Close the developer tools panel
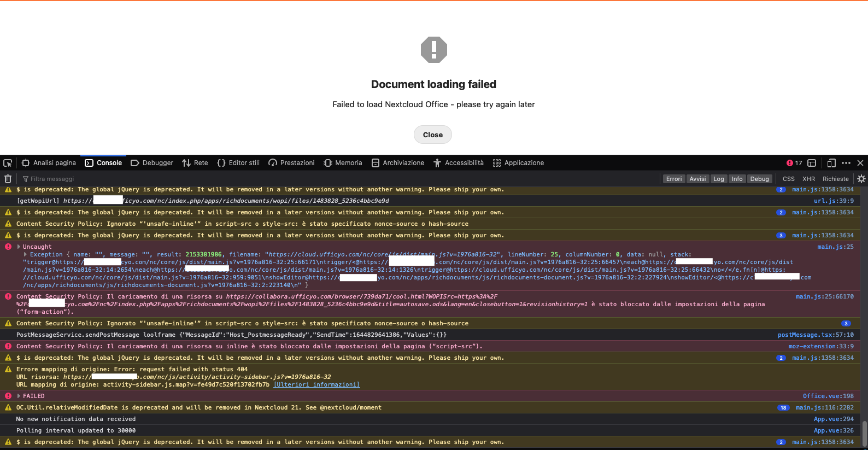The width and height of the screenshot is (868, 450). (x=860, y=163)
